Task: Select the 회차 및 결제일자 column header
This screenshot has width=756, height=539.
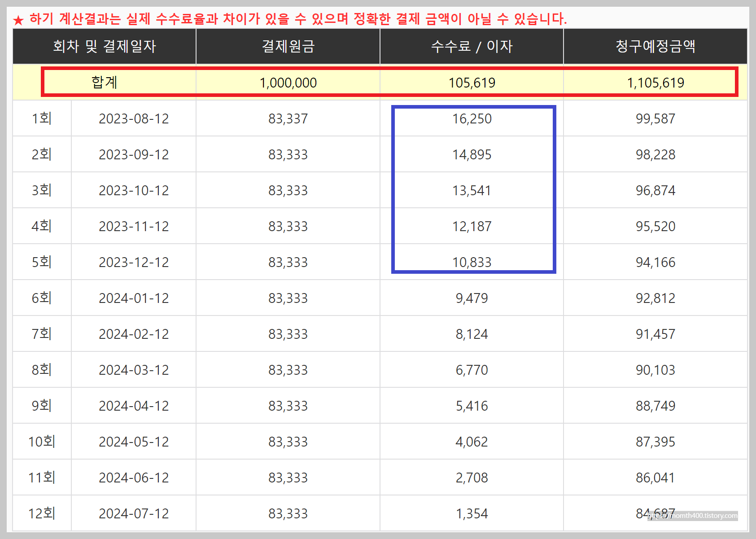Action: (103, 46)
